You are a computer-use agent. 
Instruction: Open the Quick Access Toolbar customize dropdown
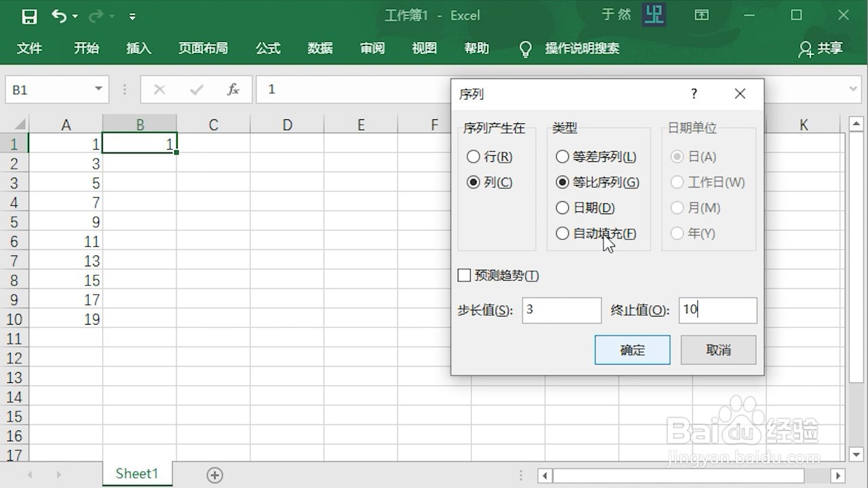133,15
